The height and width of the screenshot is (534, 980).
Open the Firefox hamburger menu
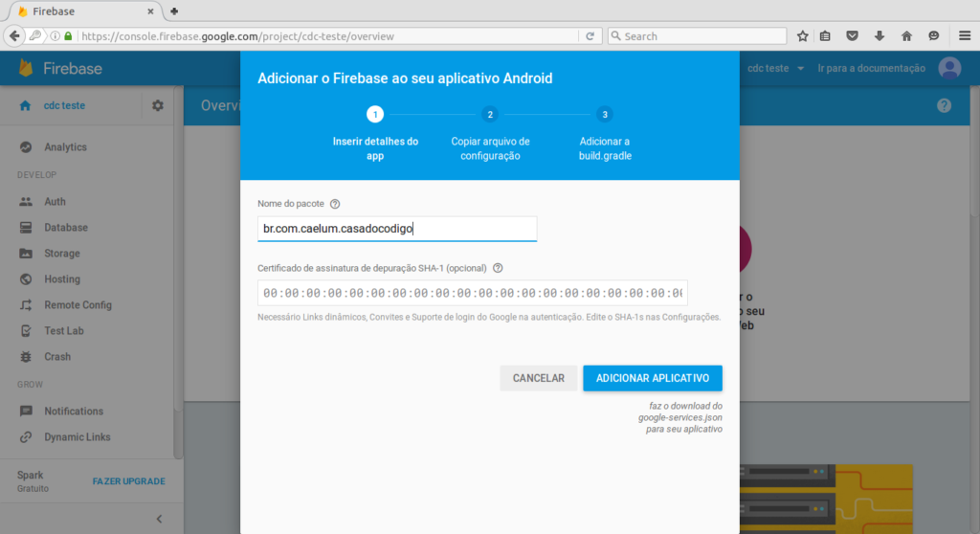[965, 36]
